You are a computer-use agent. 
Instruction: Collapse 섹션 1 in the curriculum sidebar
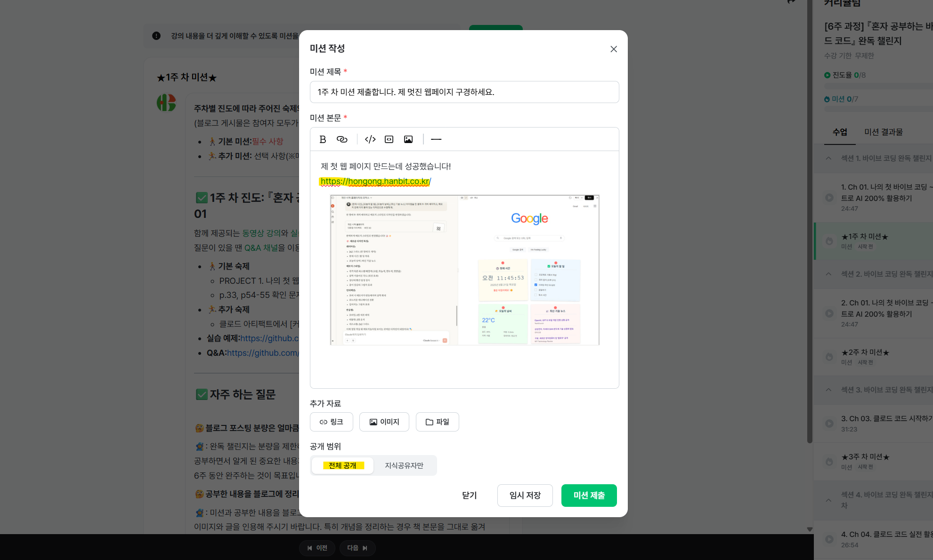(828, 158)
